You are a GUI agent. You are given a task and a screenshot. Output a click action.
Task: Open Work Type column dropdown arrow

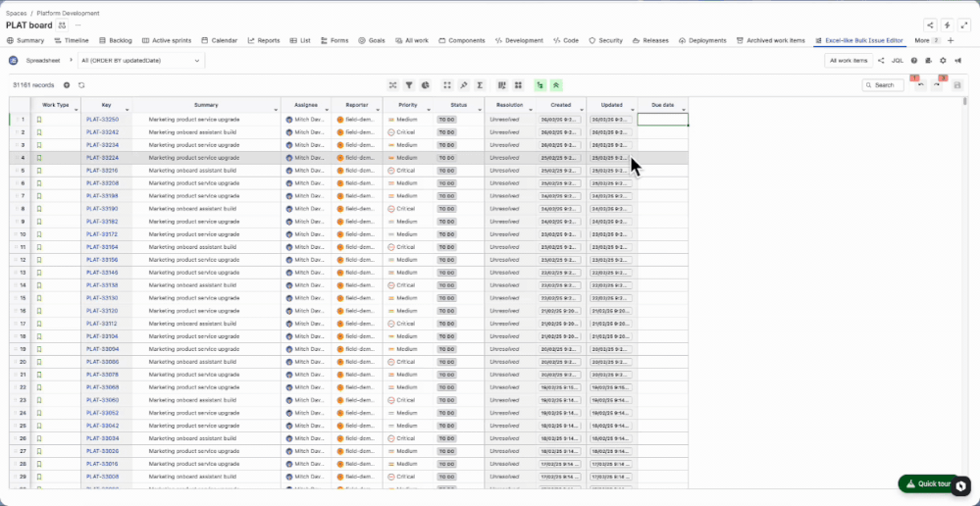tap(77, 110)
